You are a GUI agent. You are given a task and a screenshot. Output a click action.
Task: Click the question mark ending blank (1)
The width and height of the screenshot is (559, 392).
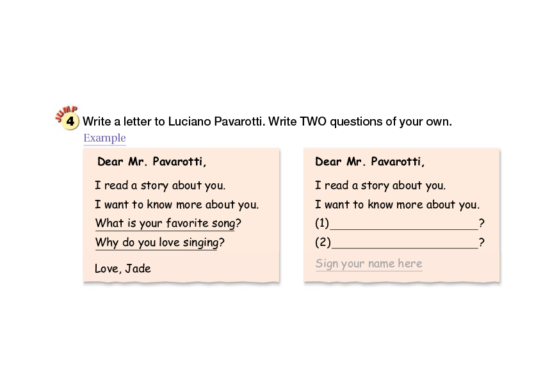482,224
